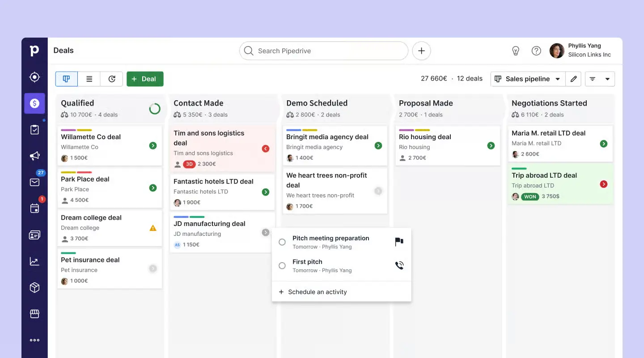Switch to pipeline kanban view
Screen dimensions: 644x358
pyautogui.click(x=67, y=79)
